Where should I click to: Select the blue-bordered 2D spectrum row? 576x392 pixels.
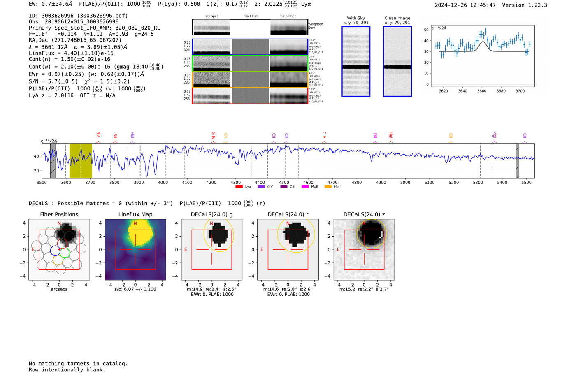coord(250,47)
